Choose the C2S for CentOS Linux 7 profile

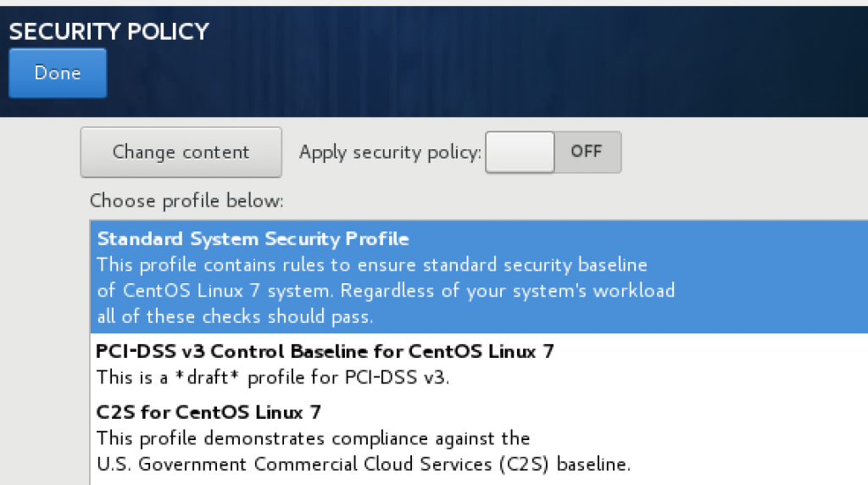(x=479, y=438)
